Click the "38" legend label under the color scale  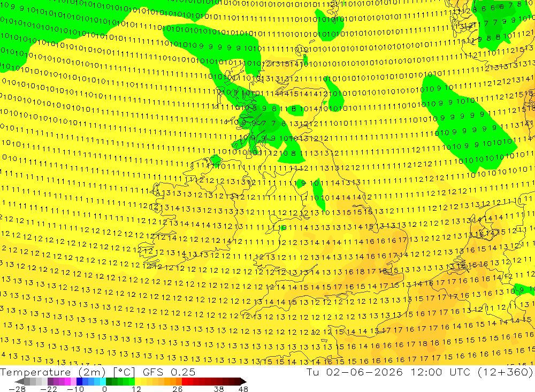(218, 389)
